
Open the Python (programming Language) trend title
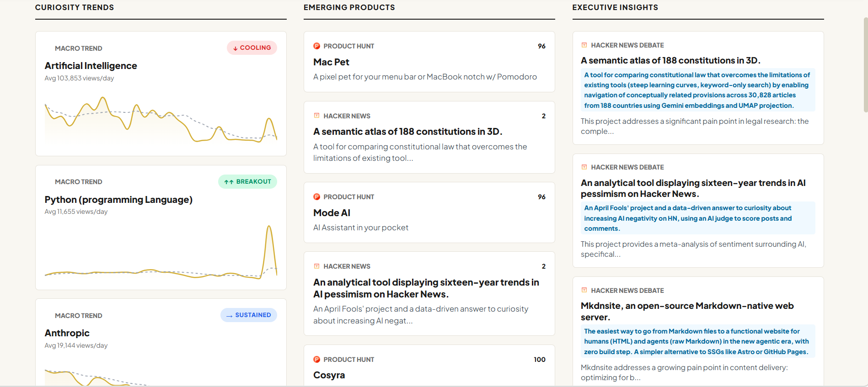tap(118, 200)
